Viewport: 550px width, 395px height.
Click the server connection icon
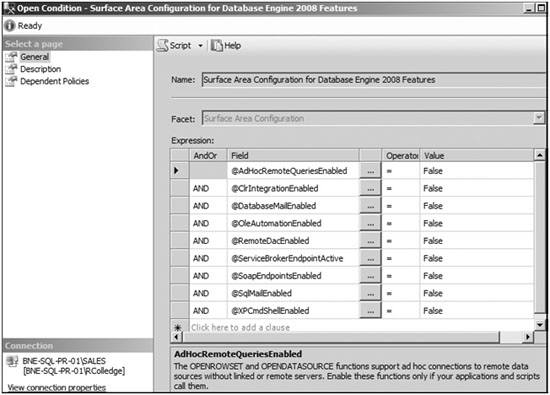tap(12, 361)
